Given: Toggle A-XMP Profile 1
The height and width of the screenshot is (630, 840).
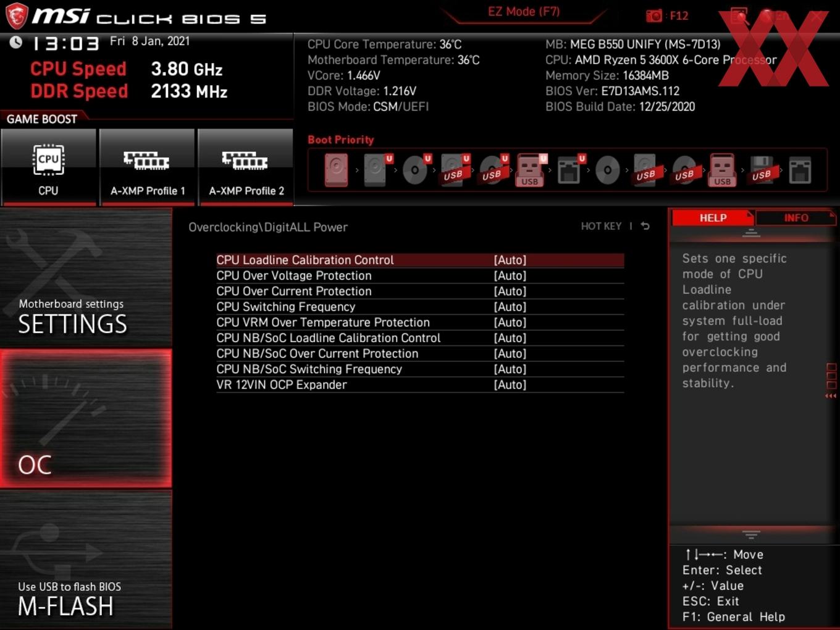Looking at the screenshot, I should (x=148, y=167).
